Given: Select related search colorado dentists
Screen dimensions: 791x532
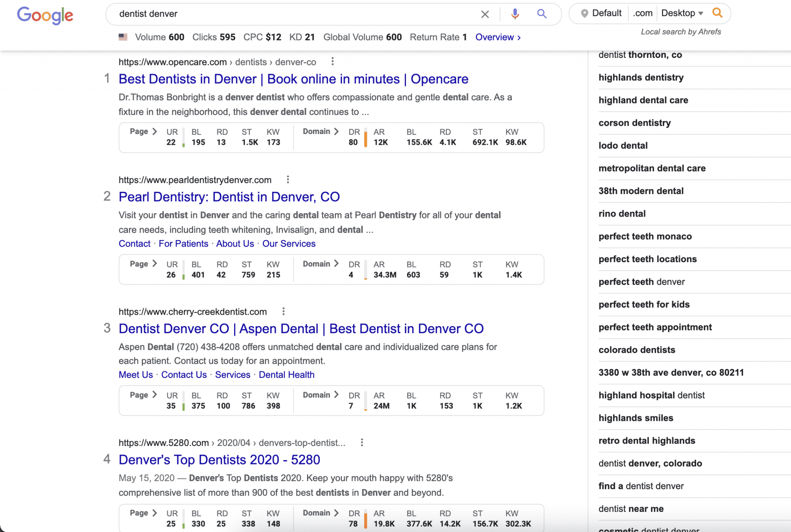Looking at the screenshot, I should pyautogui.click(x=637, y=350).
